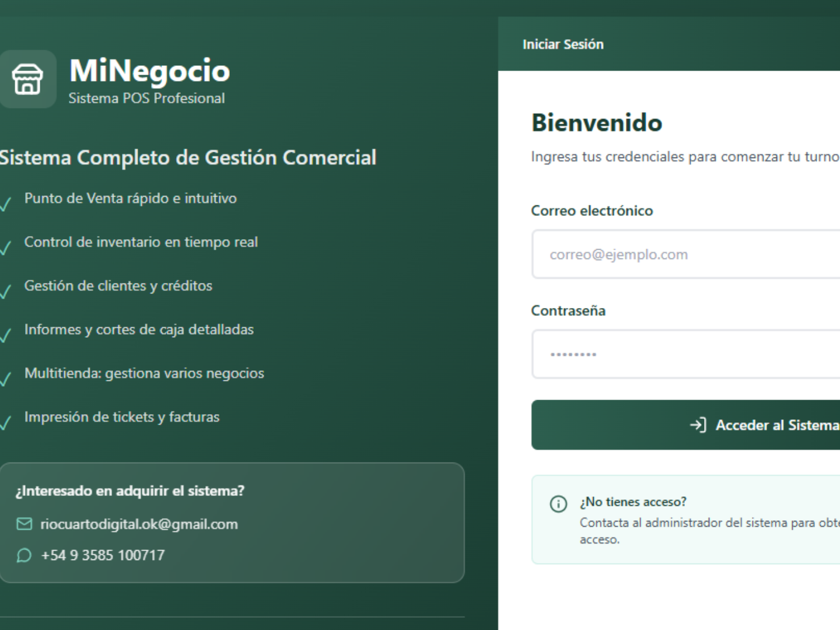Click the MiNegocio title text

pos(150,71)
